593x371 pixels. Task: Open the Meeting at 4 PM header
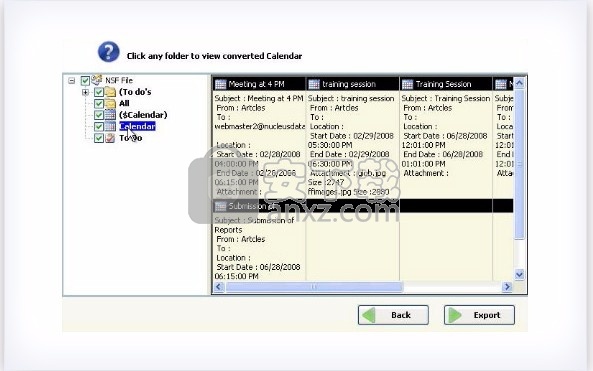pos(259,84)
